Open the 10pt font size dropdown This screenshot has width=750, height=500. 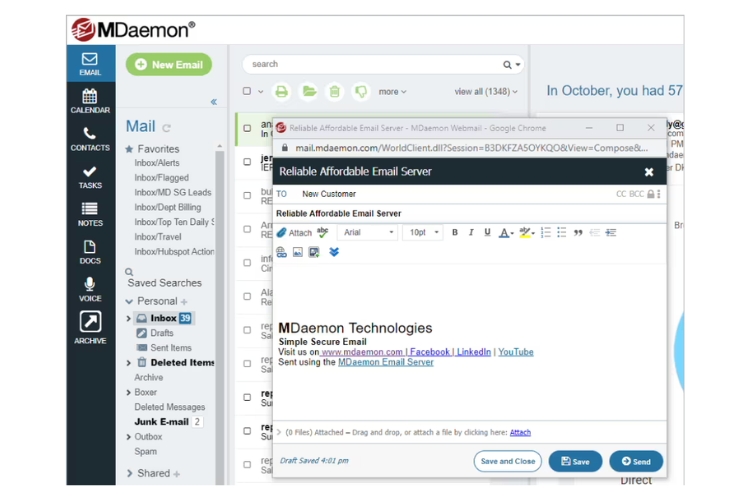point(423,233)
